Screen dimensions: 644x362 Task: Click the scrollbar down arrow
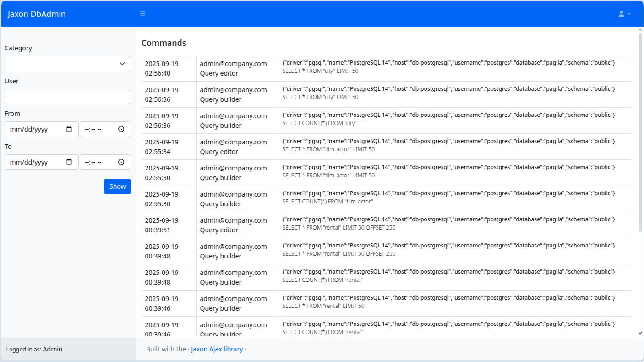(x=640, y=333)
